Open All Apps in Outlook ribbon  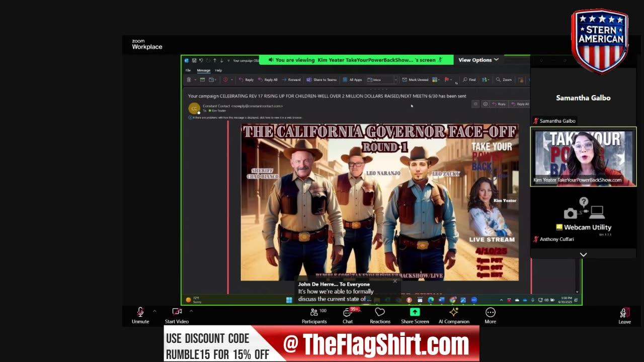352,79
